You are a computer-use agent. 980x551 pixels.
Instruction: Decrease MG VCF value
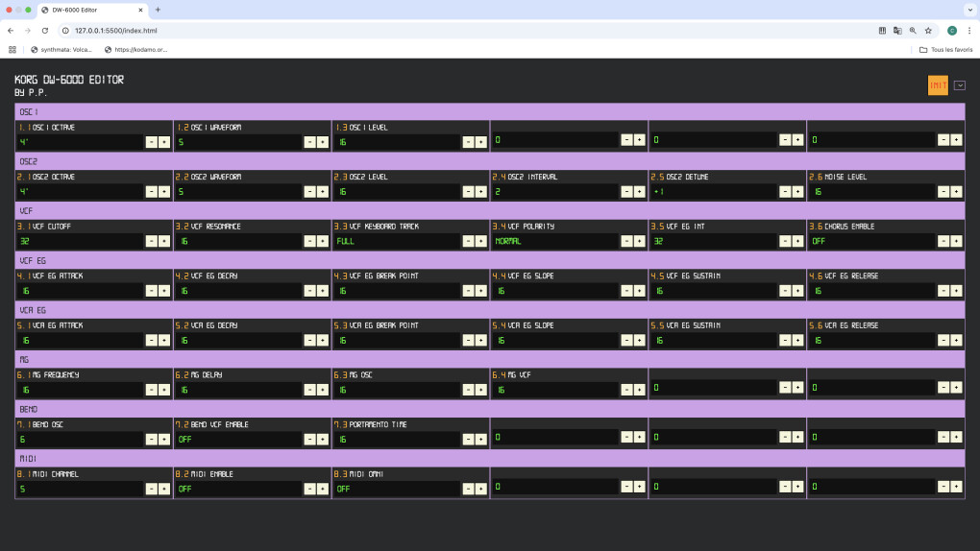pos(626,390)
